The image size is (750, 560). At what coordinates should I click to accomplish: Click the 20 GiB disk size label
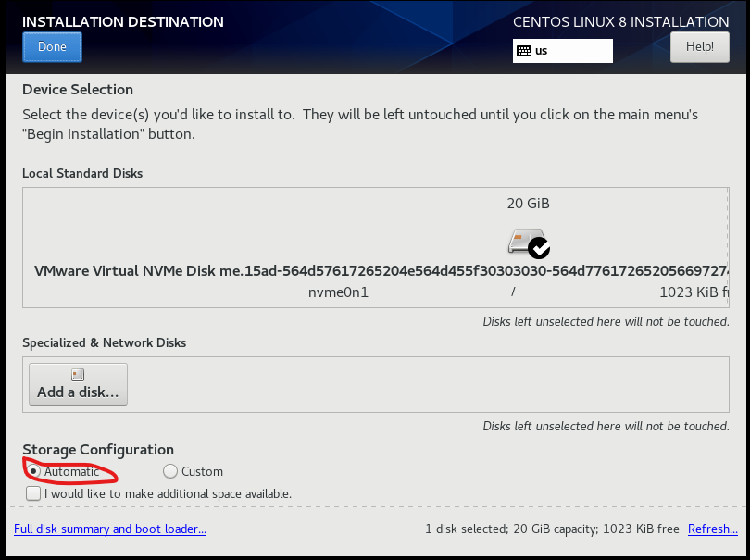(528, 204)
